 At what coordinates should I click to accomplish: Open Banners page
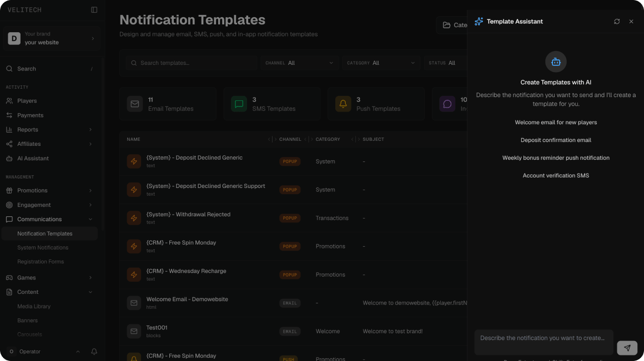(x=27, y=321)
